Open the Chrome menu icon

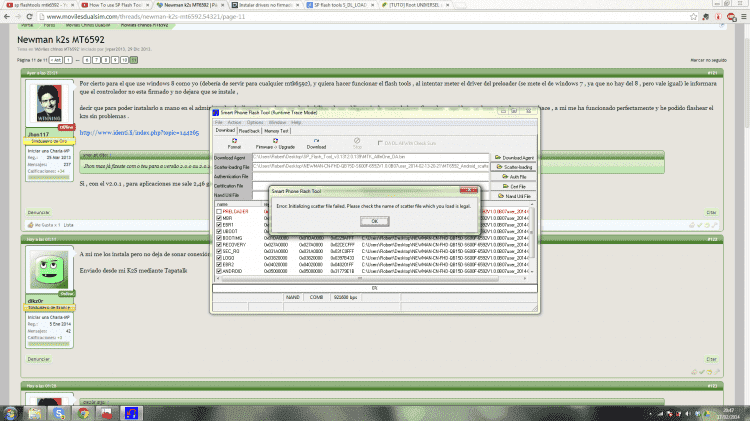point(744,16)
